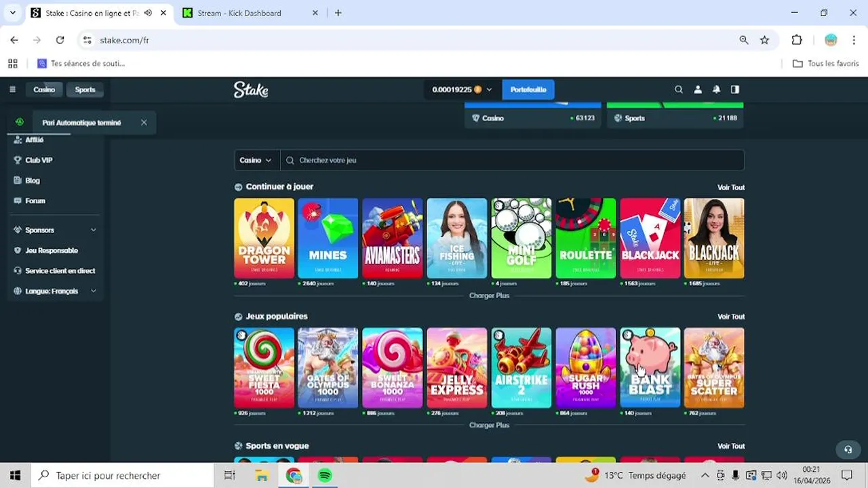The image size is (868, 488).
Task: Open the Mines game
Action: point(328,238)
